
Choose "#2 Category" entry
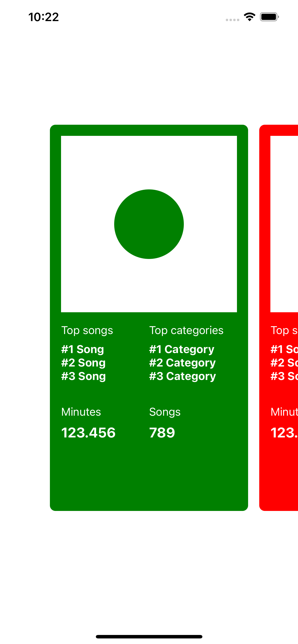182,363
